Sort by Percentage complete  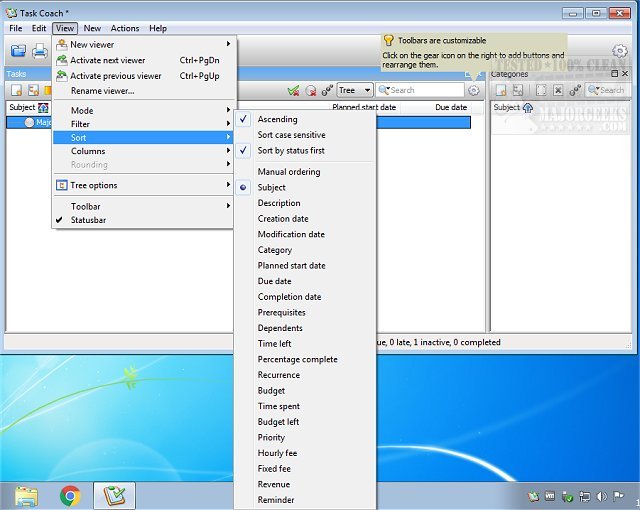(305, 359)
